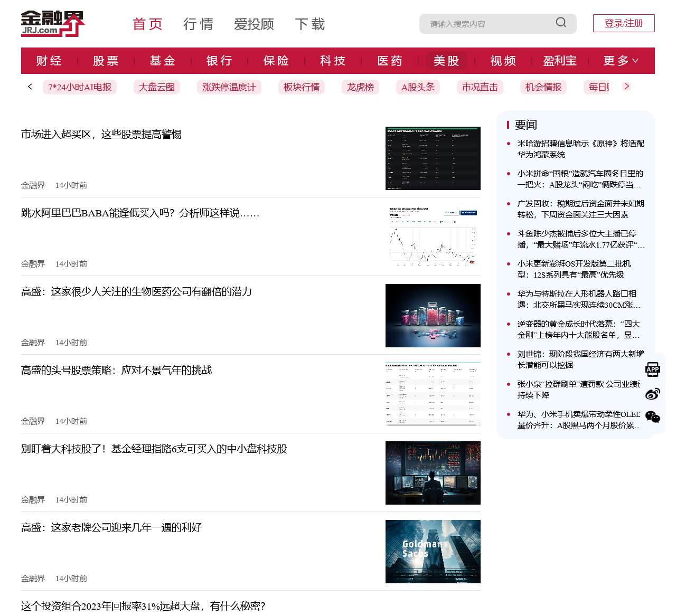Click Alibaba stock chart thumbnail
676x616 pixels.
433,237
